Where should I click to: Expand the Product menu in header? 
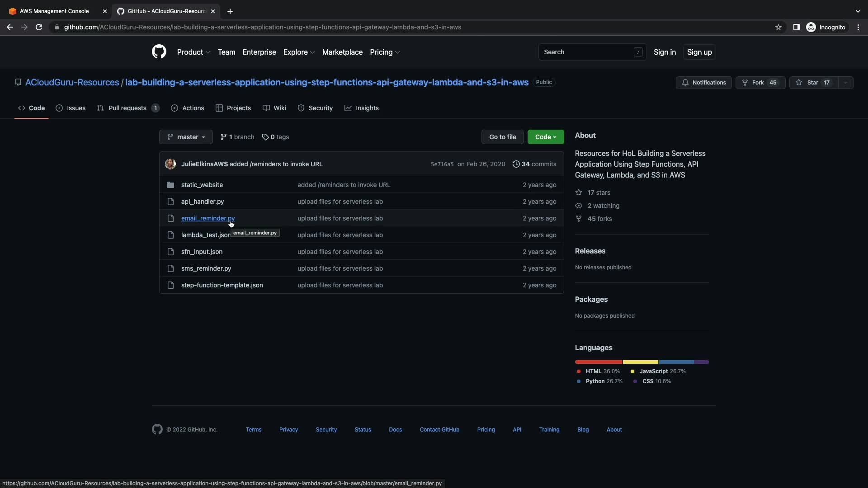click(193, 52)
